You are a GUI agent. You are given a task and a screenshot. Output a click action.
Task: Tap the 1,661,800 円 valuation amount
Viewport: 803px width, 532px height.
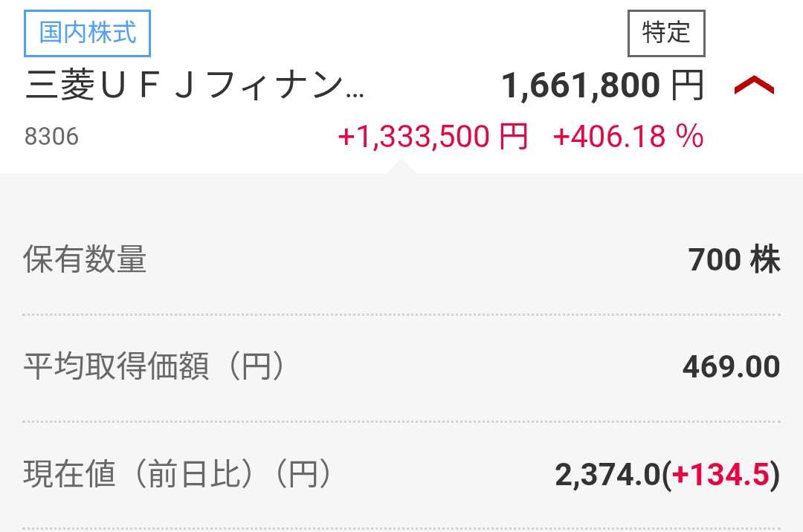click(580, 87)
